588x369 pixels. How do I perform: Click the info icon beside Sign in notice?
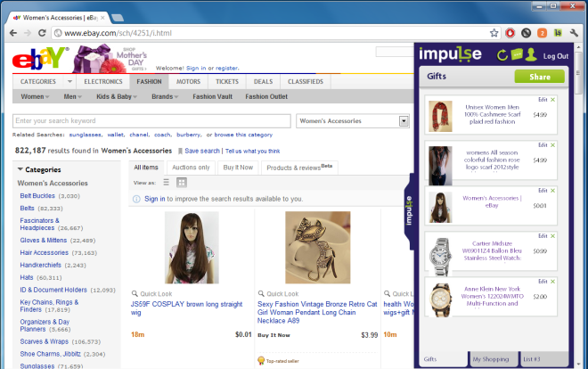[136, 199]
